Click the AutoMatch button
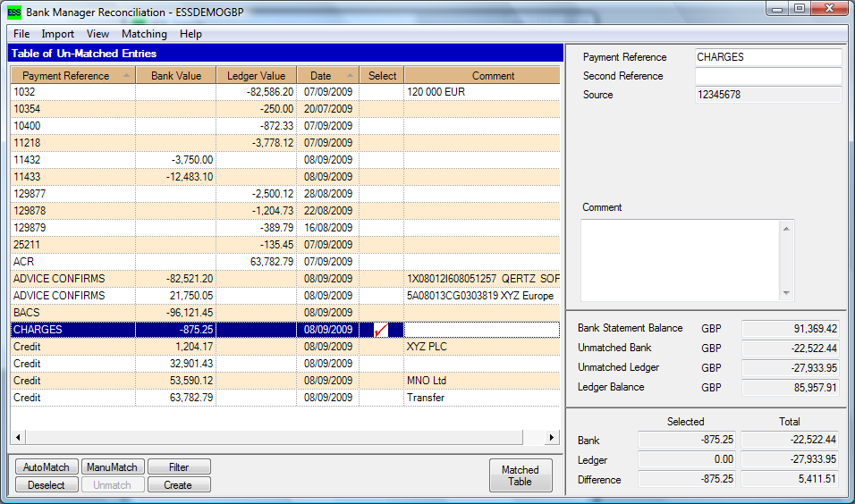This screenshot has height=504, width=855. (x=46, y=467)
